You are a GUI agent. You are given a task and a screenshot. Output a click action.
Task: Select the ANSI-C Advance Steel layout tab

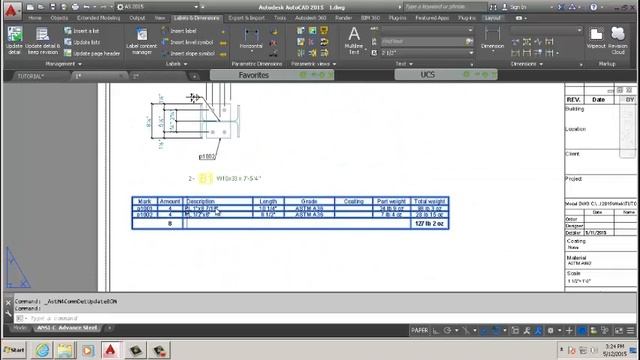click(x=68, y=328)
